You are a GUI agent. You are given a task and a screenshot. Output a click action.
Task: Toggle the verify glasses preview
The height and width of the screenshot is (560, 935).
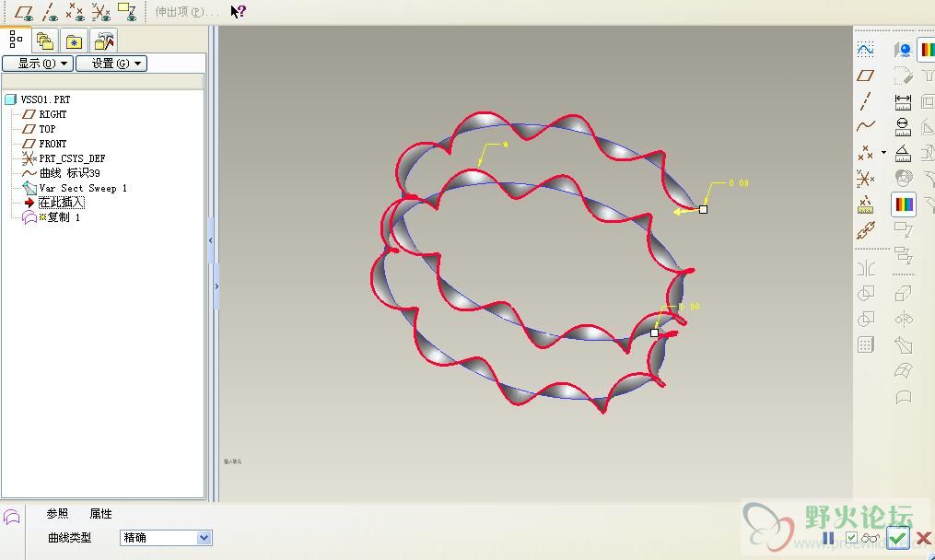tap(870, 539)
